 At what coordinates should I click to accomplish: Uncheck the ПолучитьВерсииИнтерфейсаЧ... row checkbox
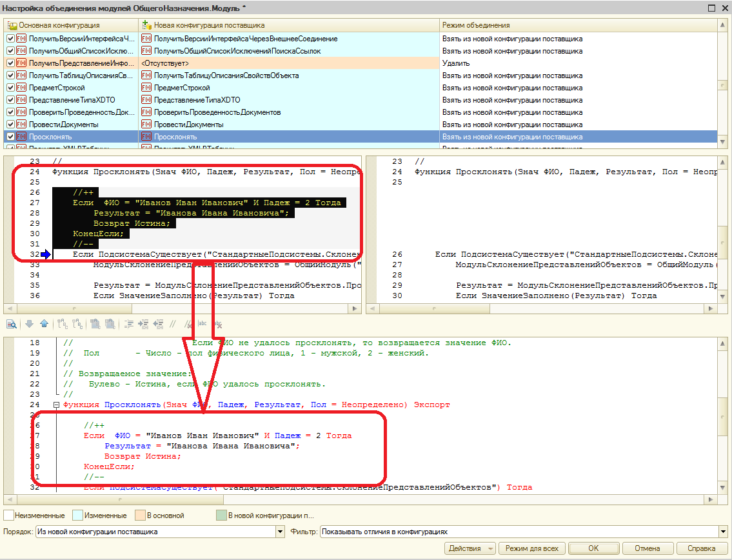pos(10,39)
